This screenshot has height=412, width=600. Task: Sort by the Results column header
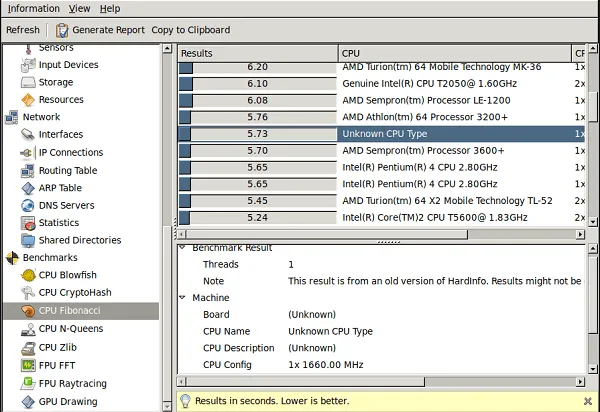click(258, 53)
